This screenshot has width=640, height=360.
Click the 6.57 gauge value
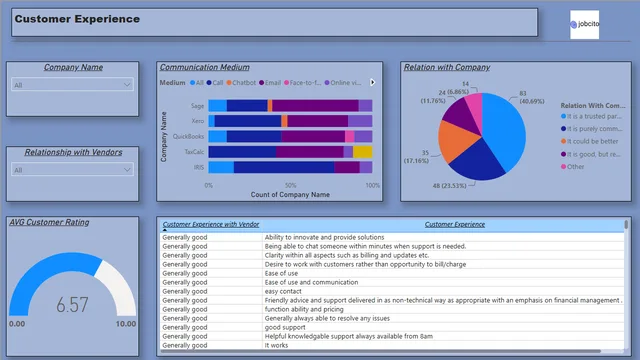(x=72, y=304)
